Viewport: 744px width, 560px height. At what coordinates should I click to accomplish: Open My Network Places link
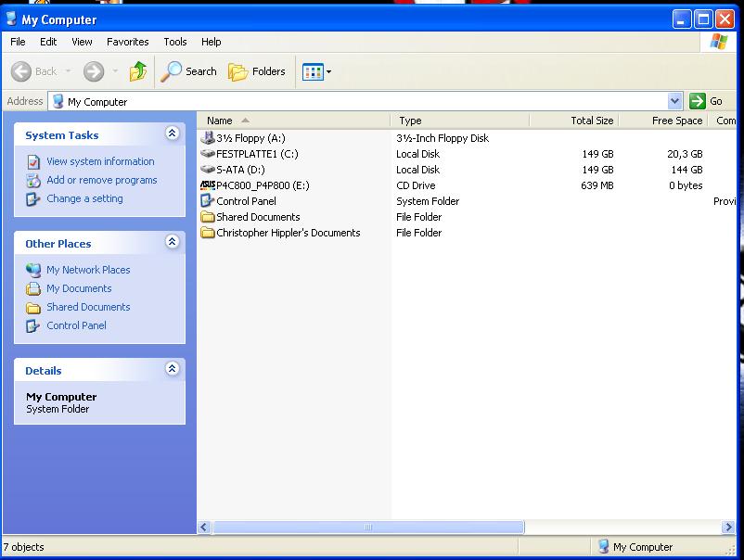pos(88,269)
